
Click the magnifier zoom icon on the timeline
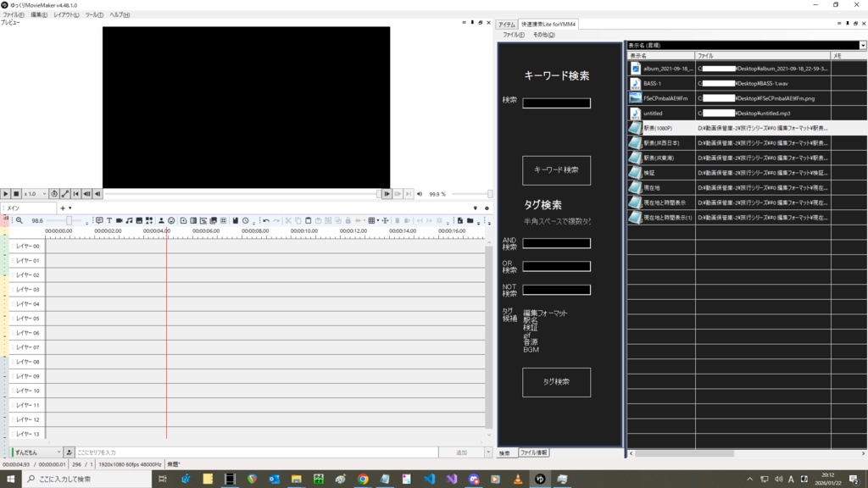[x=19, y=220]
